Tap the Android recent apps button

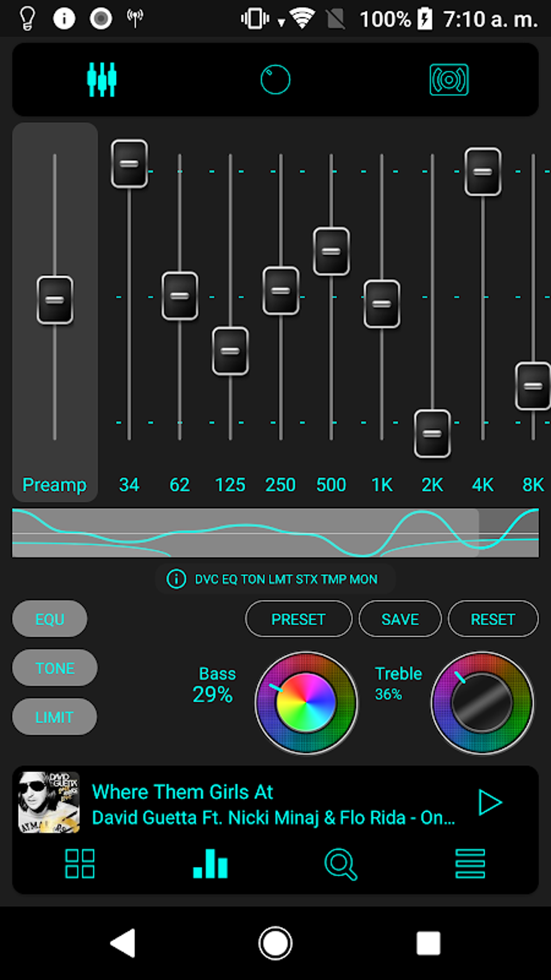(x=428, y=943)
